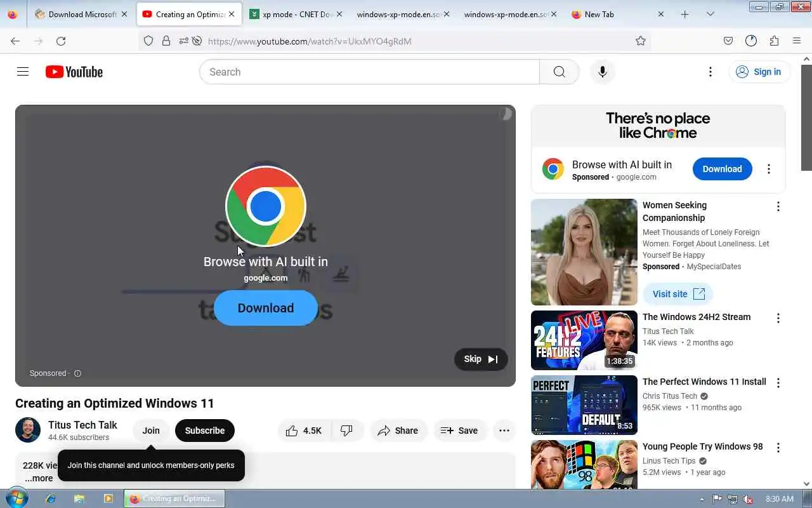812x508 pixels.
Task: Open the Sponsored info icon on the ad
Action: [77, 373]
